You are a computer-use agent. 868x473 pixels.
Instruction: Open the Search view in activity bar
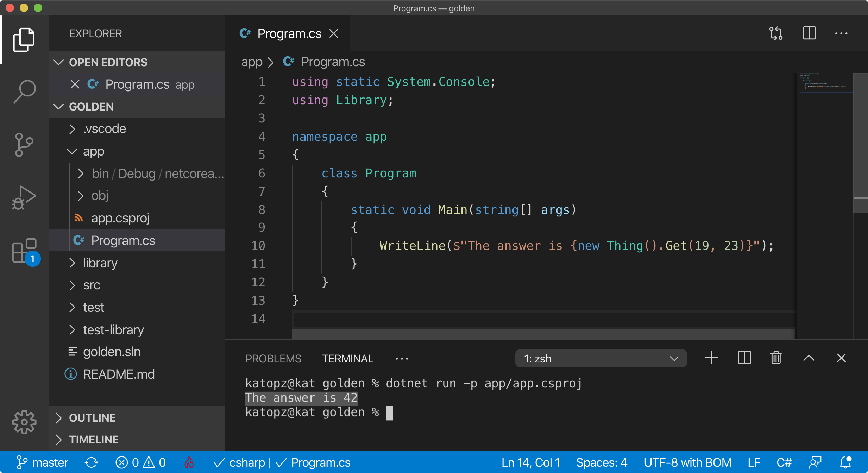pos(24,92)
